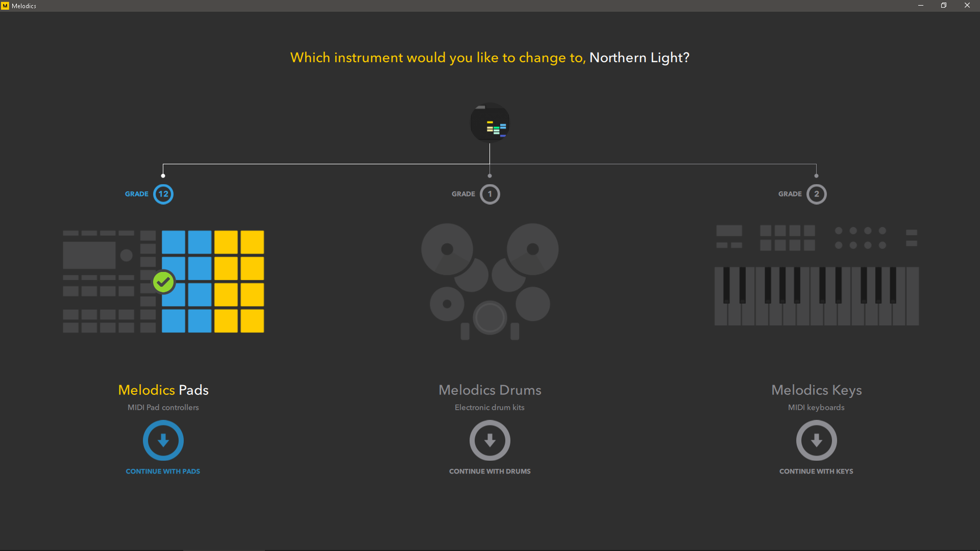Restore down the Melodics window
Image resolution: width=980 pixels, height=551 pixels.
point(944,6)
